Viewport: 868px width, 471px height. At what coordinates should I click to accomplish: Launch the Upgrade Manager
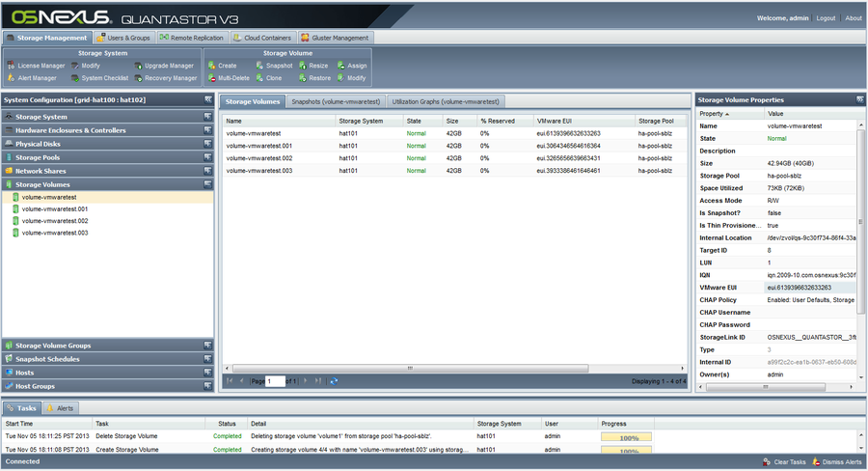(164, 66)
